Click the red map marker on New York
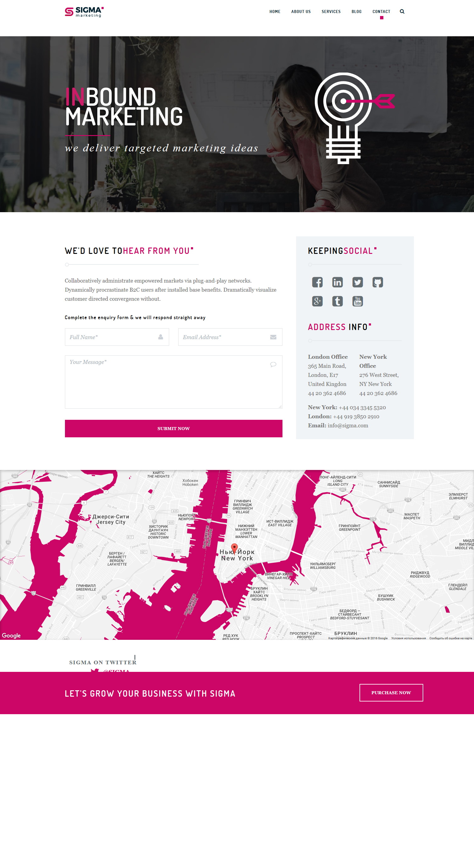474x868 pixels. [x=234, y=547]
